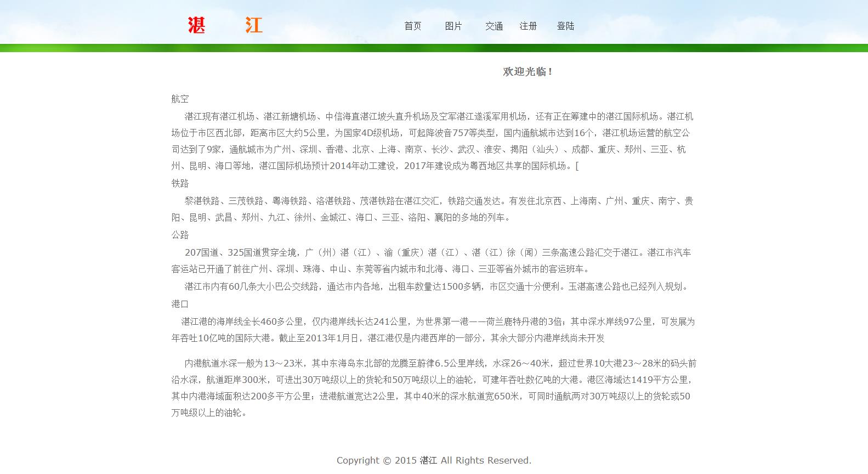Screen dimensions: 868x474
Task: Click the 铁路 section heading
Action: (180, 183)
